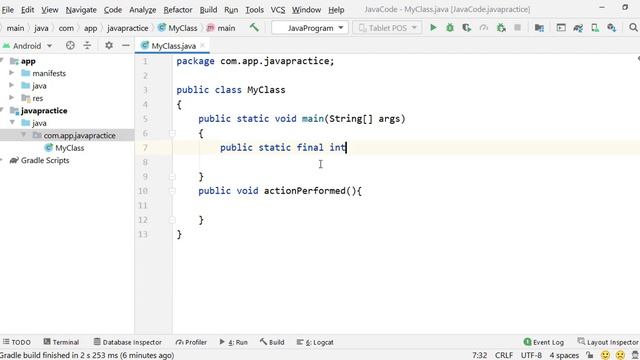Click the CRLF line separator indicator
The image size is (640, 360).
click(504, 355)
